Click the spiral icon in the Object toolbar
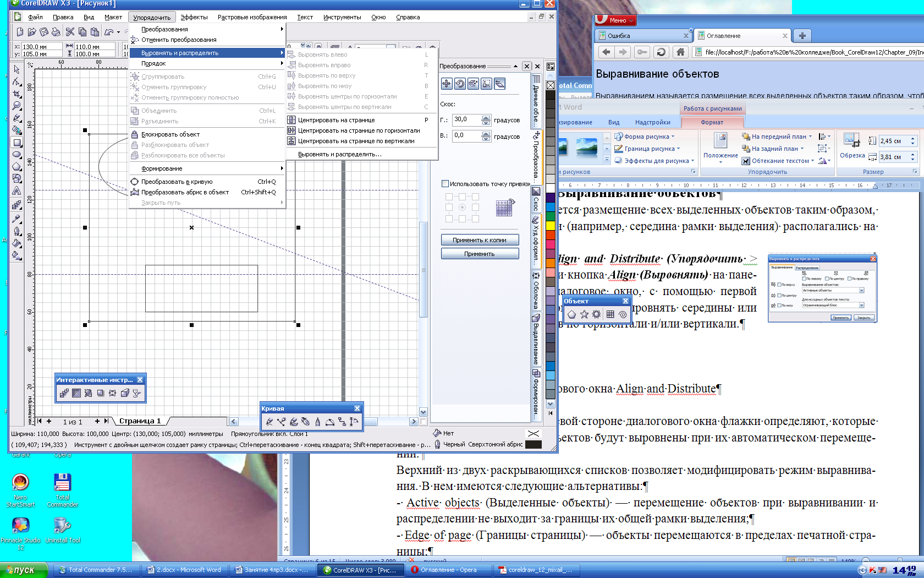Screen dimensions: 924x578 coord(623,314)
